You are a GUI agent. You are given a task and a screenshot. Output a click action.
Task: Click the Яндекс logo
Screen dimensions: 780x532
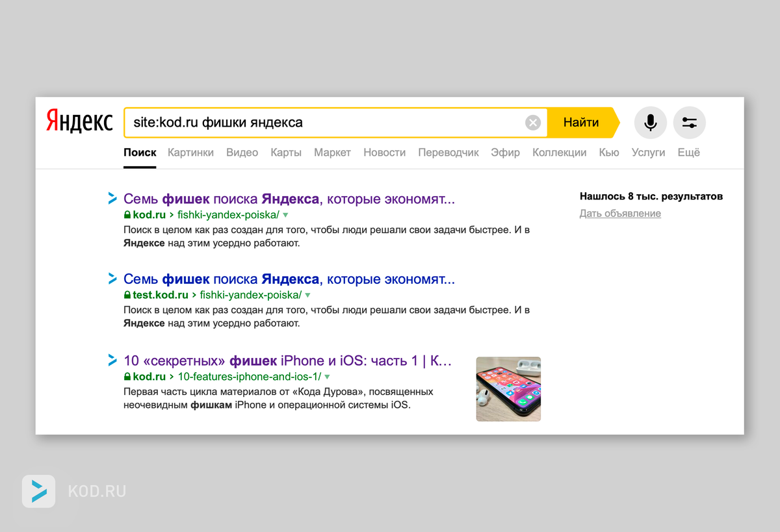79,122
